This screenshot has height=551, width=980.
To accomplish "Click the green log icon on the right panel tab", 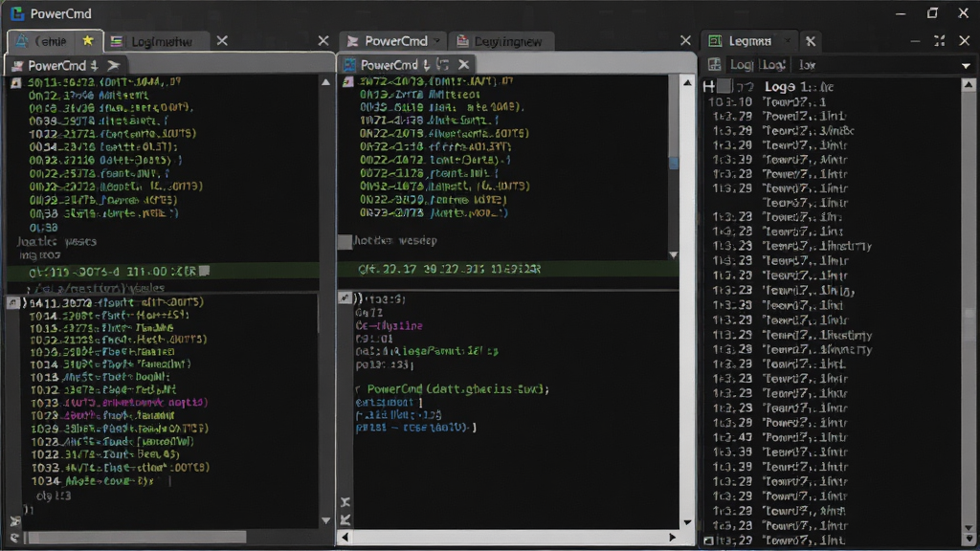I will [715, 40].
